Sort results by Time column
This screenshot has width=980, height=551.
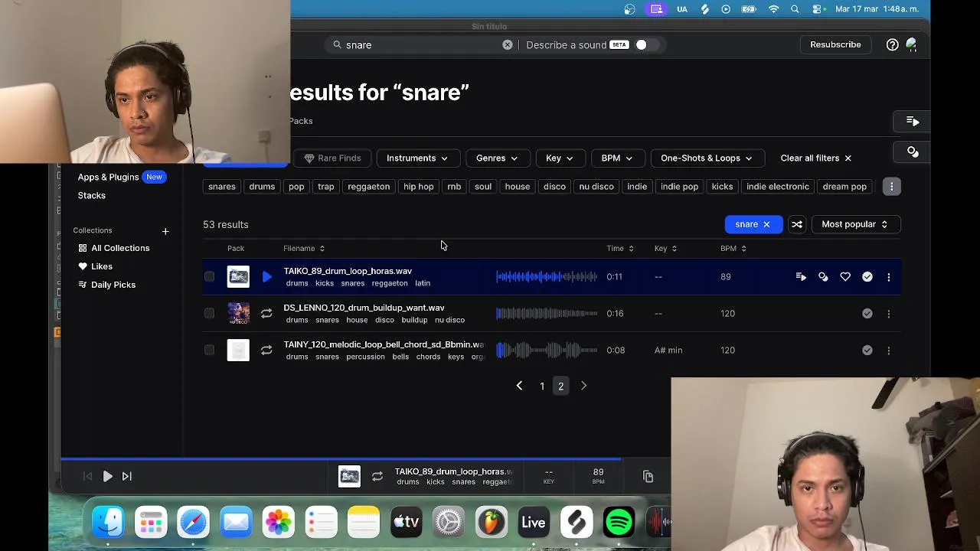tap(620, 249)
